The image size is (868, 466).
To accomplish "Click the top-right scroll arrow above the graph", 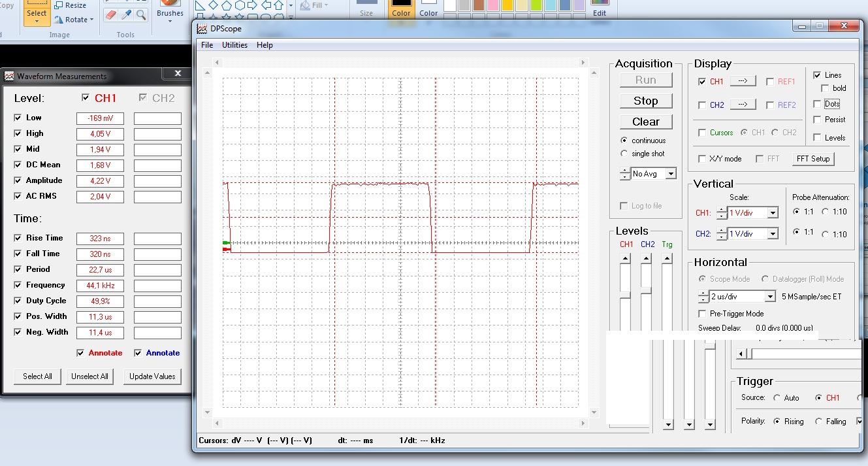I will point(584,62).
